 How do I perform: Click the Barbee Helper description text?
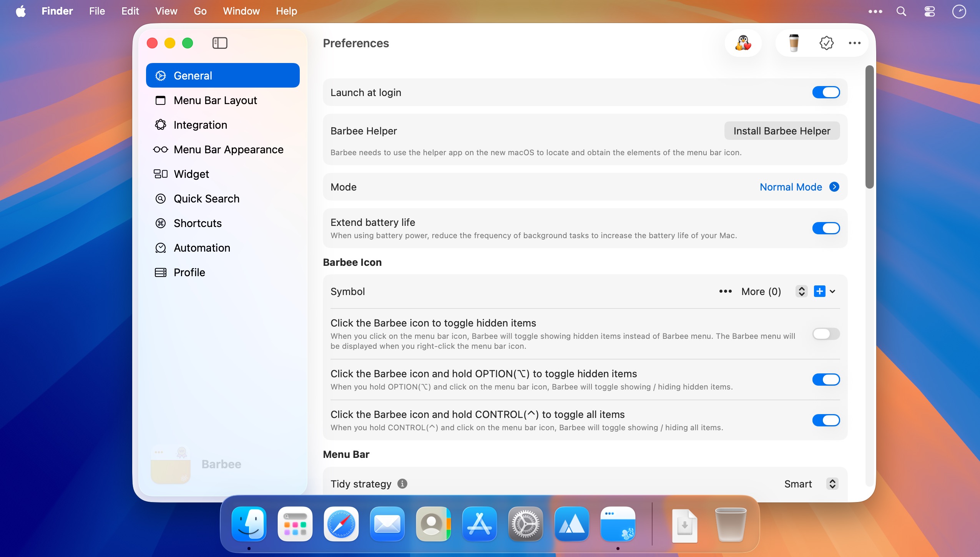coord(536,153)
